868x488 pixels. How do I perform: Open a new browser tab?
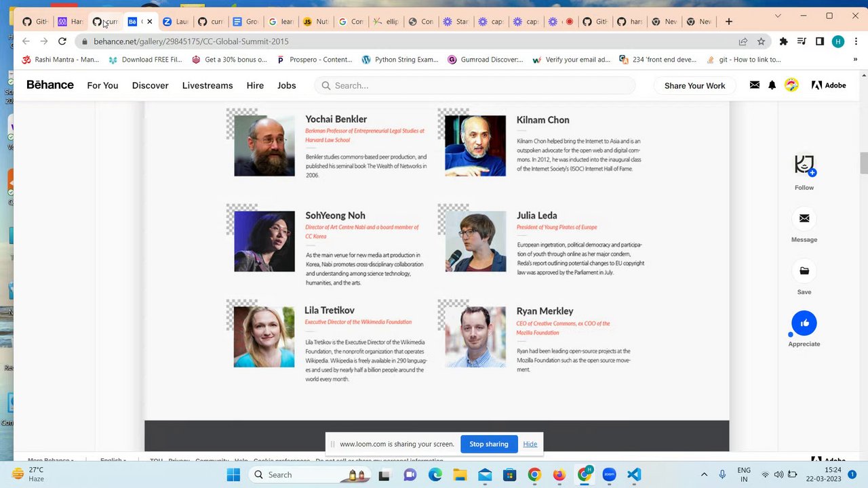pos(728,22)
